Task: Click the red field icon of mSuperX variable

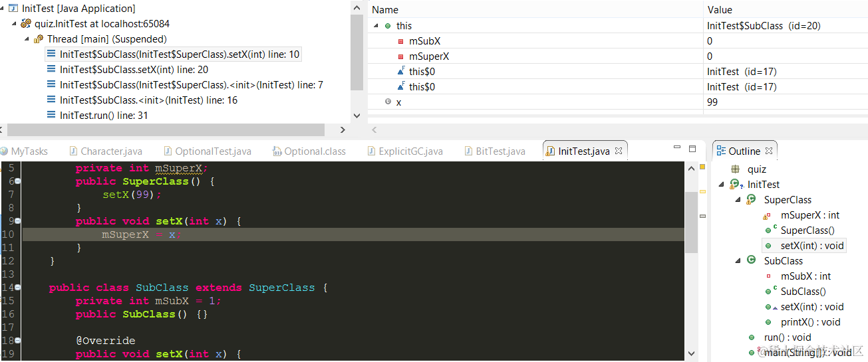Action: 400,56
